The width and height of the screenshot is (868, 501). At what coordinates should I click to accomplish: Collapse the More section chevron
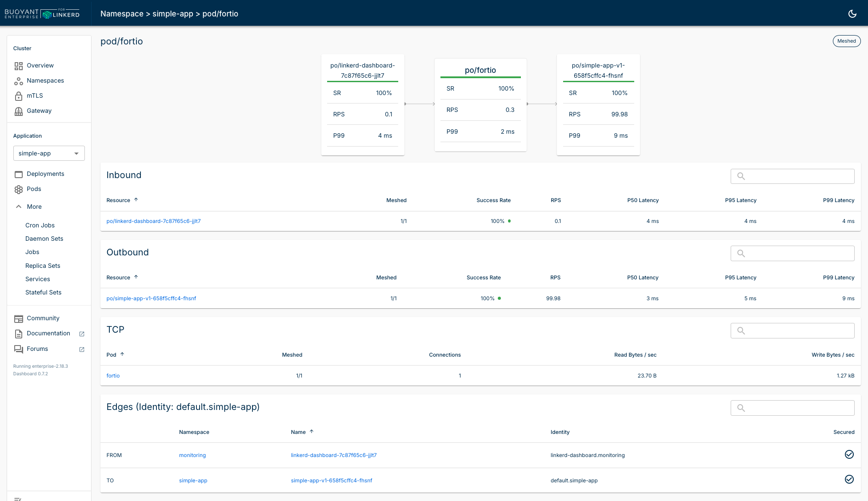(19, 207)
